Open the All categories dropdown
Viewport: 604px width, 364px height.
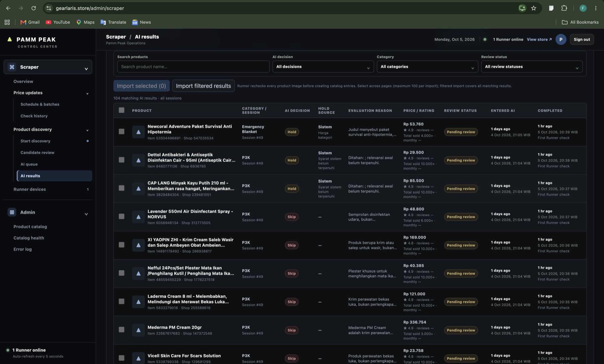(427, 67)
